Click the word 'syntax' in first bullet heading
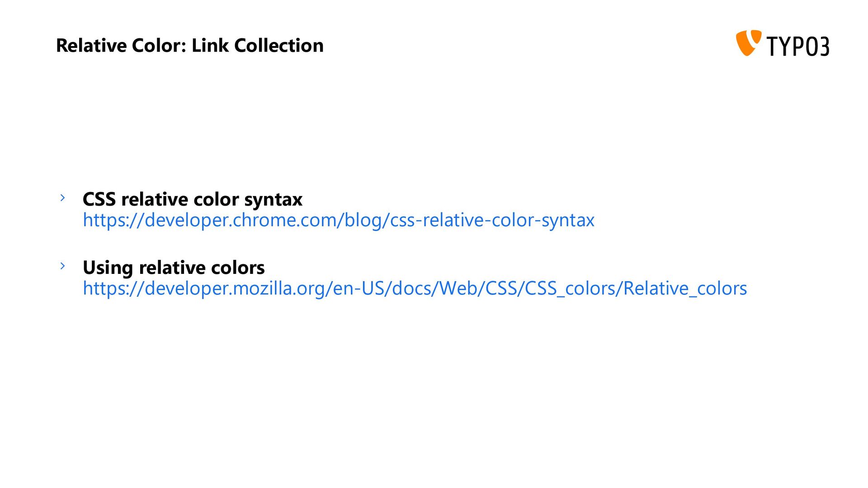868x488 pixels. click(x=274, y=200)
